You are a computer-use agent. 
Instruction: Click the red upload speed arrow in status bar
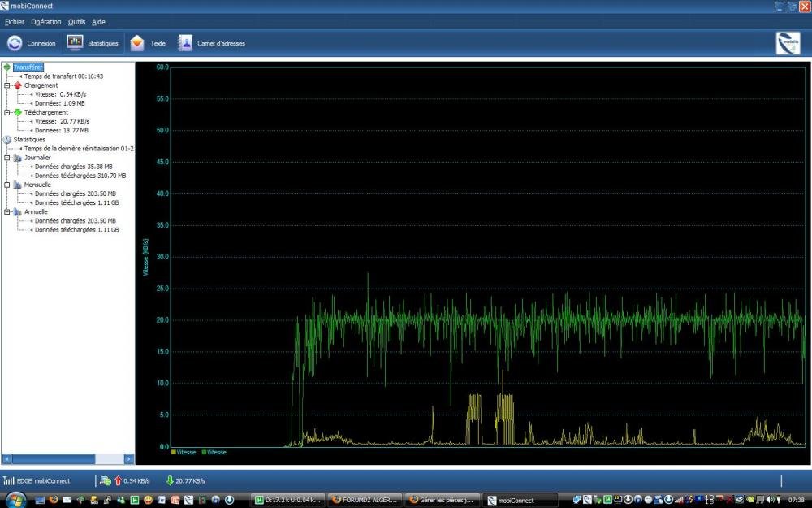117,480
